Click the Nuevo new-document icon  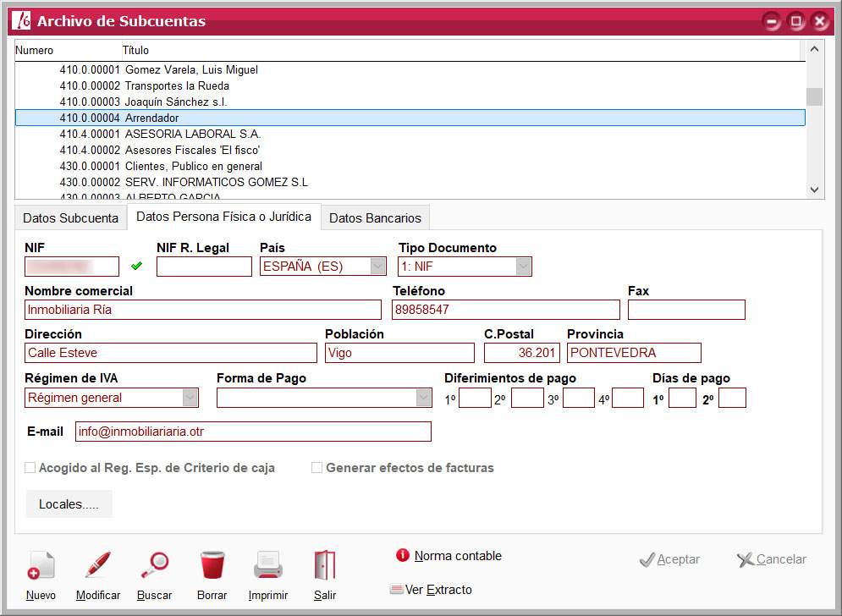(41, 566)
